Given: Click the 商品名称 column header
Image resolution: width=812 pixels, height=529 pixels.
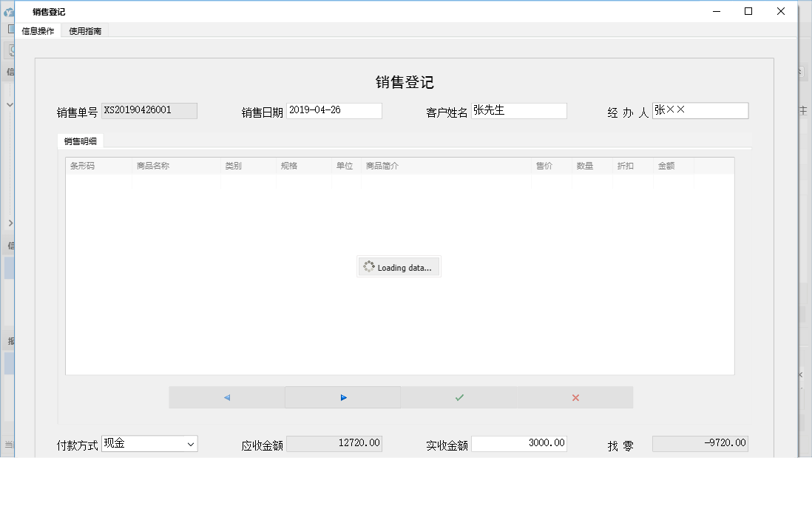Looking at the screenshot, I should tap(152, 166).
